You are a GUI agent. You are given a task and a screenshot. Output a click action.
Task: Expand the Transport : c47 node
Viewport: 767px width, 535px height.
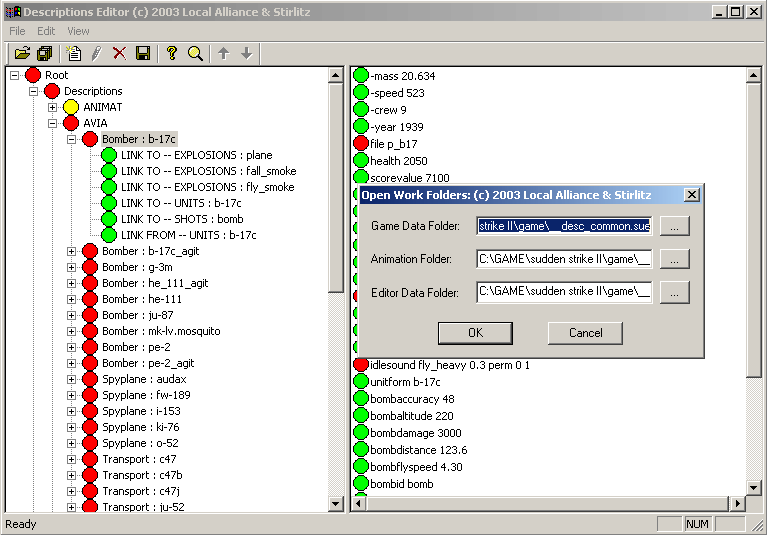[x=71, y=459]
